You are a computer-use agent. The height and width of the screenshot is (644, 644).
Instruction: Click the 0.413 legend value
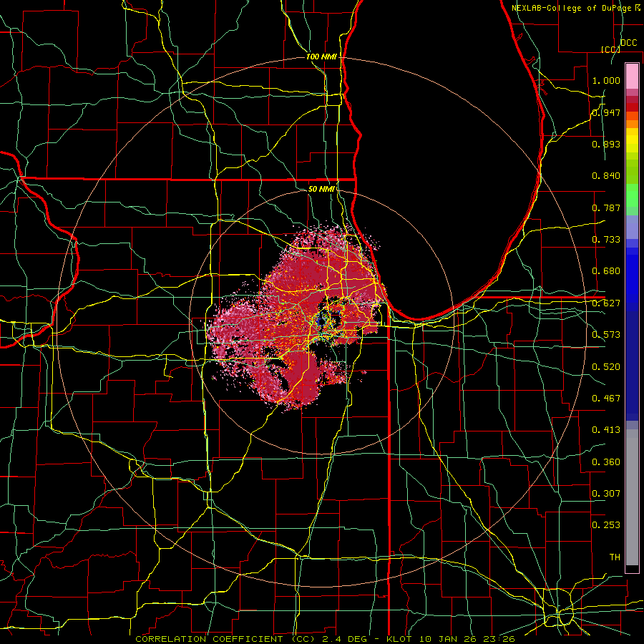pyautogui.click(x=606, y=430)
